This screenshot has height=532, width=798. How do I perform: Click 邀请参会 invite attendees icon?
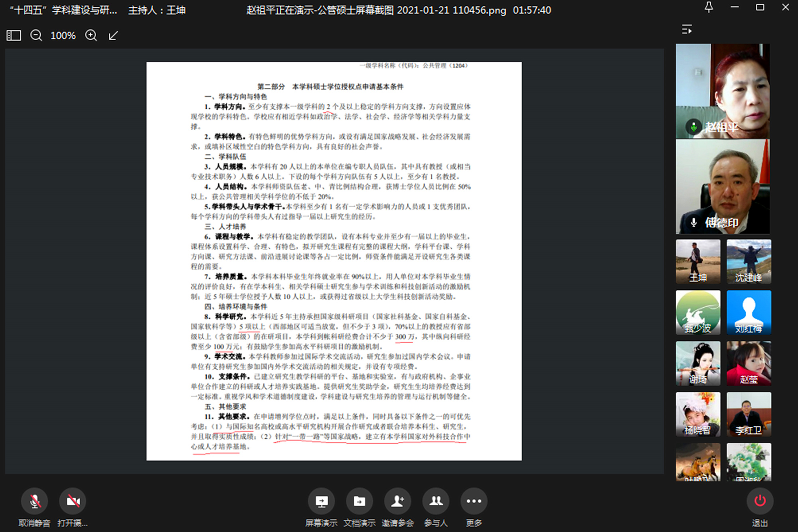pos(397,501)
